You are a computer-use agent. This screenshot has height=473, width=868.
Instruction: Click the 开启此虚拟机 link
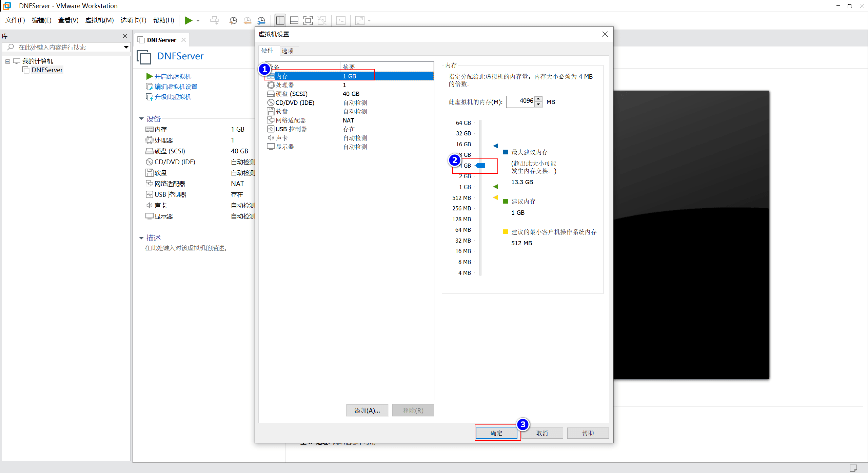click(x=173, y=77)
